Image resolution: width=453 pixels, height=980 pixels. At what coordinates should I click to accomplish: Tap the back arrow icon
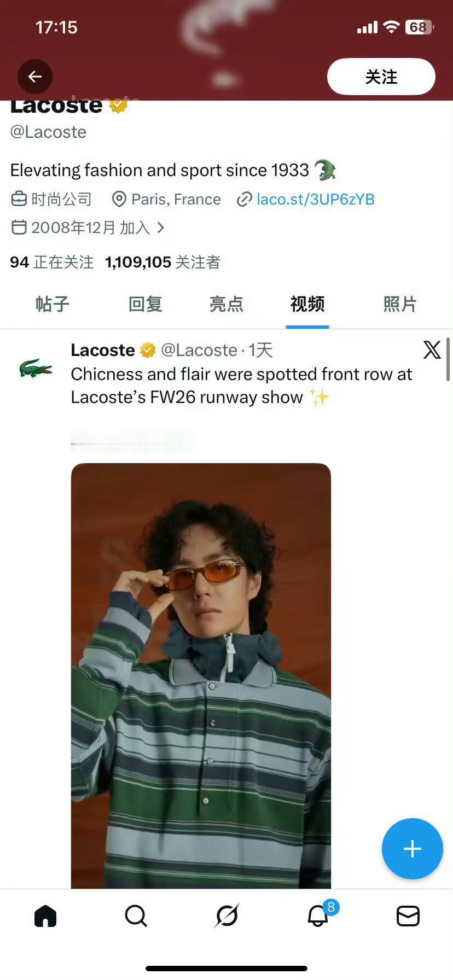coord(35,77)
